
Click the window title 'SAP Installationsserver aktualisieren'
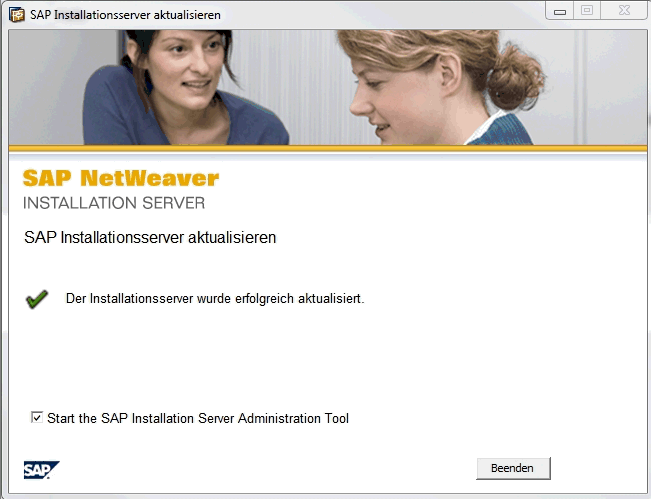coord(125,15)
